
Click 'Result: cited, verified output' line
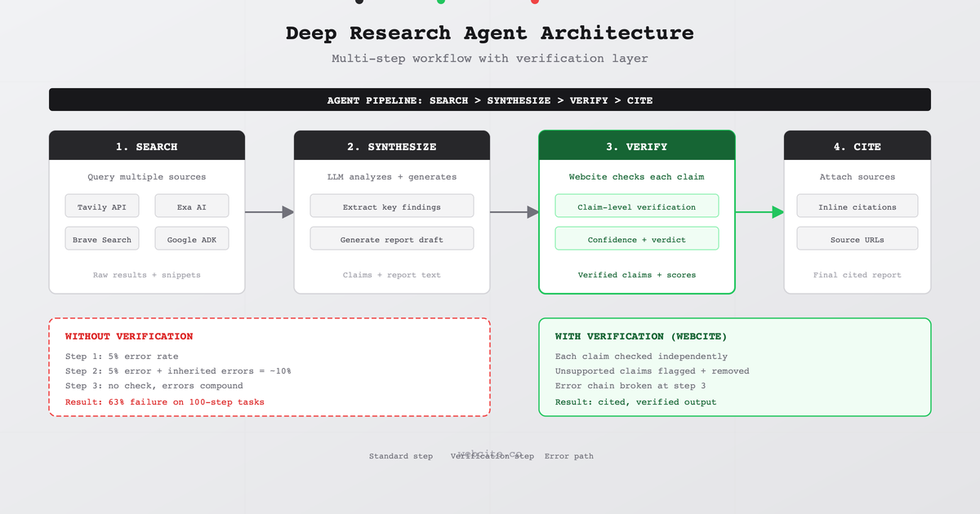tap(636, 401)
